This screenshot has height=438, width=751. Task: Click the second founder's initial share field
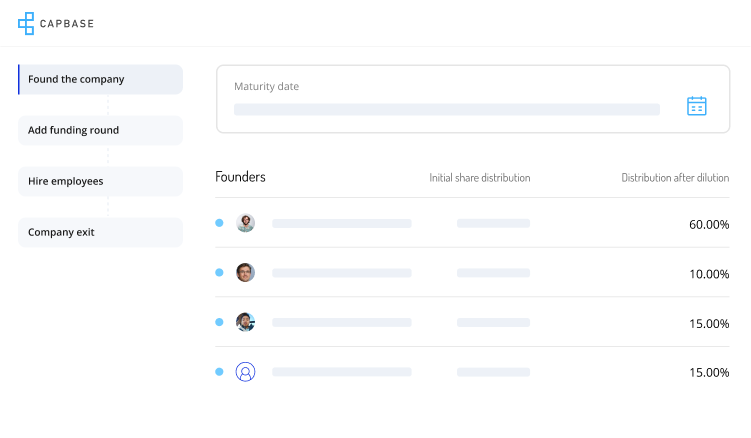coord(493,273)
